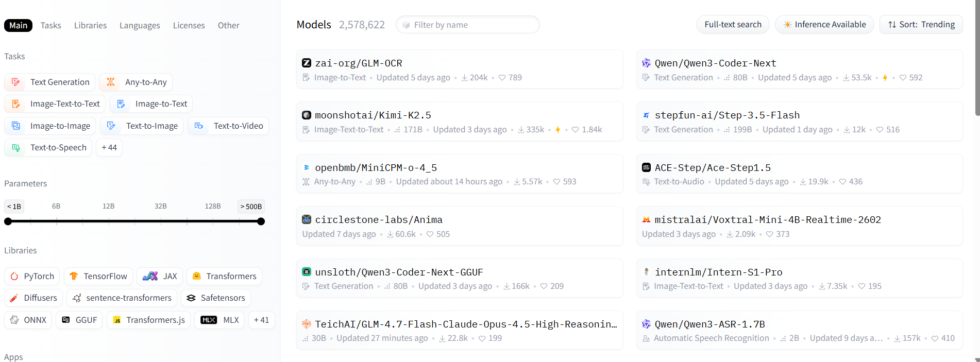This screenshot has height=362, width=980.
Task: Open the moonshotai/Kimi-K2.5 model link
Action: [373, 115]
